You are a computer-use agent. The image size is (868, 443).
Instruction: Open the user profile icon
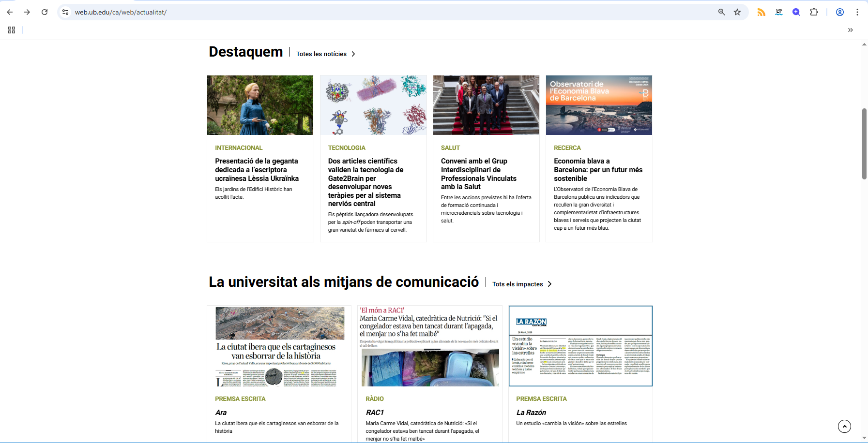[x=840, y=12]
